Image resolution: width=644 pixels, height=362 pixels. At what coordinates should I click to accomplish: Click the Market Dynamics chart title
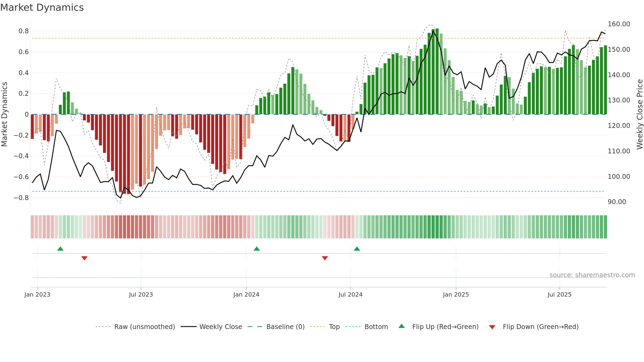tap(42, 8)
